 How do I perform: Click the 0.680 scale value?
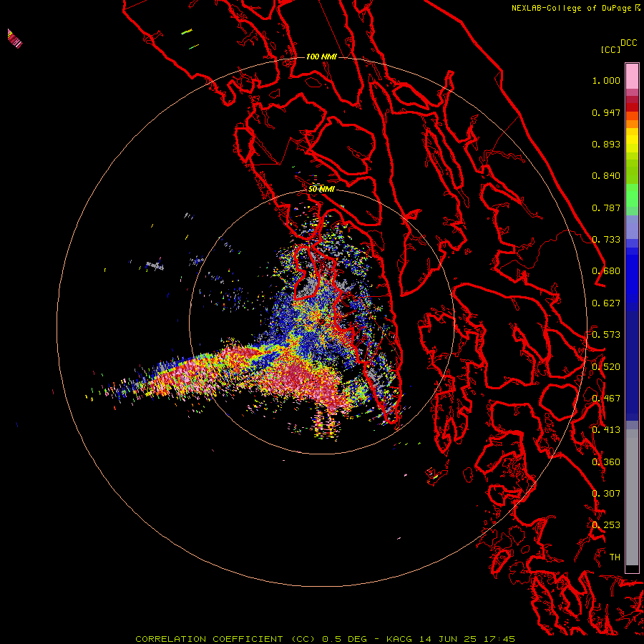coord(606,271)
